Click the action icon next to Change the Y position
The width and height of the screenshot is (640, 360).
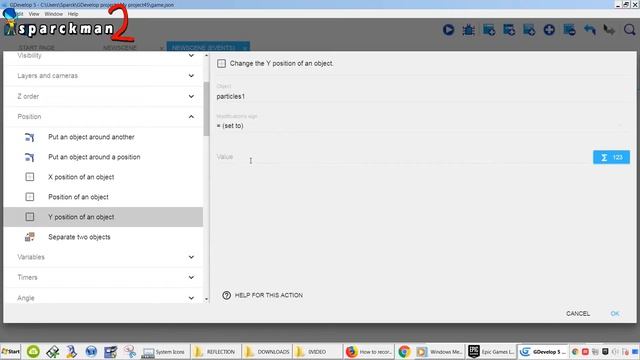221,63
